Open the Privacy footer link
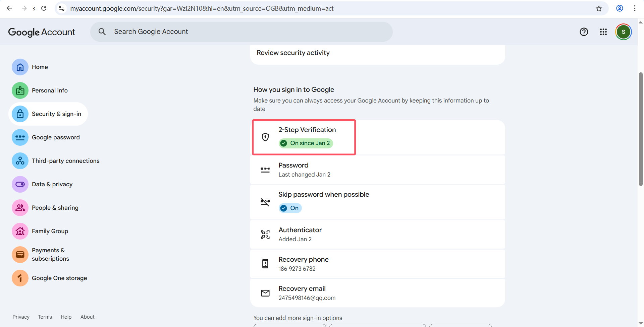 click(21, 317)
